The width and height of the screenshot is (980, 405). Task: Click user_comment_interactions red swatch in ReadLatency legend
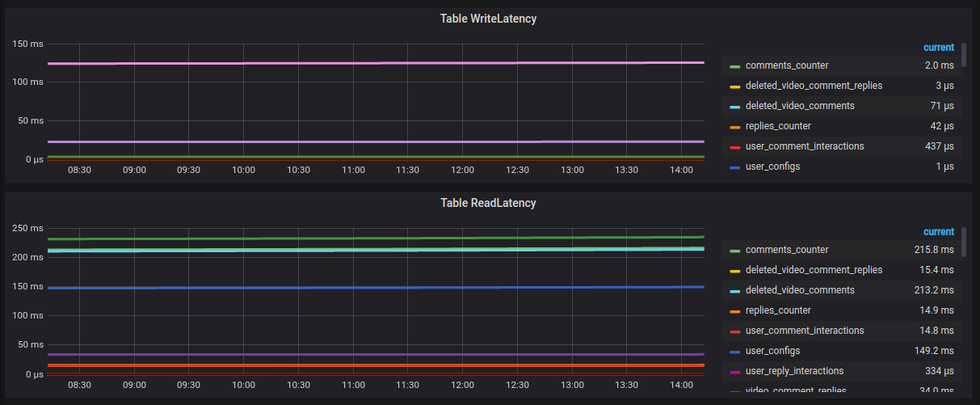[734, 331]
